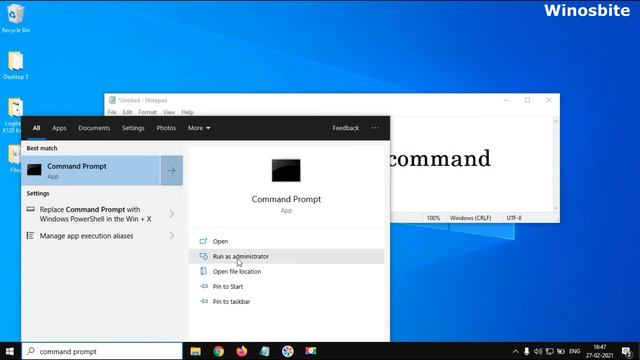640x360 pixels.
Task: Open Notepad Format menu
Action: (147, 112)
